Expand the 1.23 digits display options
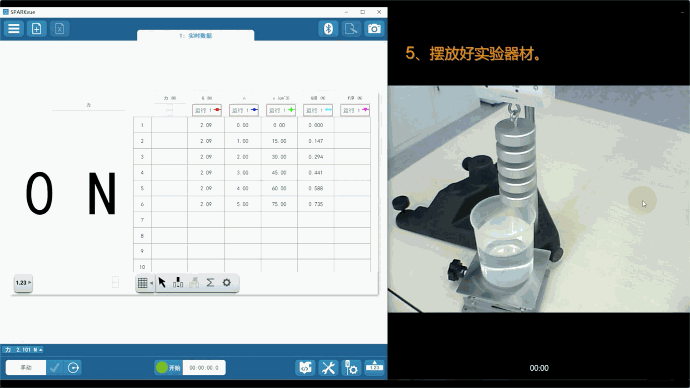690x388 pixels. point(23,283)
